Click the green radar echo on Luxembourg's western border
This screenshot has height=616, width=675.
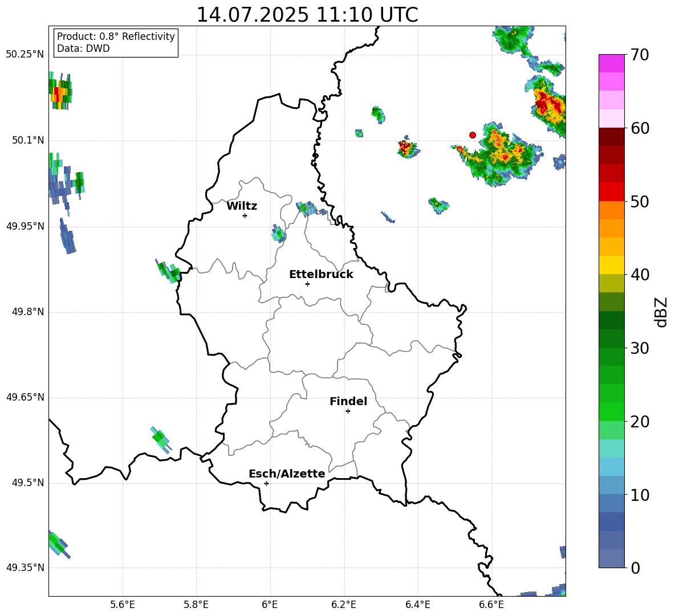pyautogui.click(x=168, y=271)
